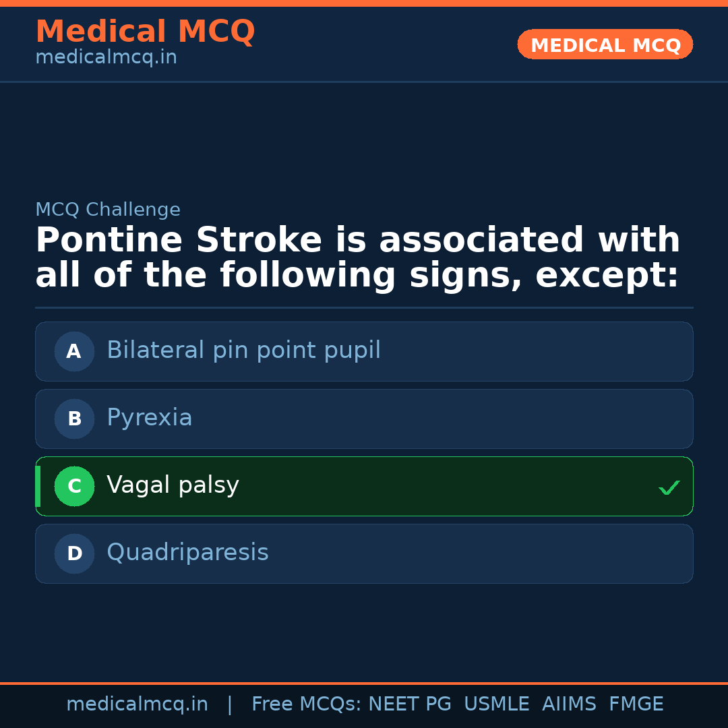Select answer option D Quadriparesis
This screenshot has height=728, width=728.
[364, 553]
